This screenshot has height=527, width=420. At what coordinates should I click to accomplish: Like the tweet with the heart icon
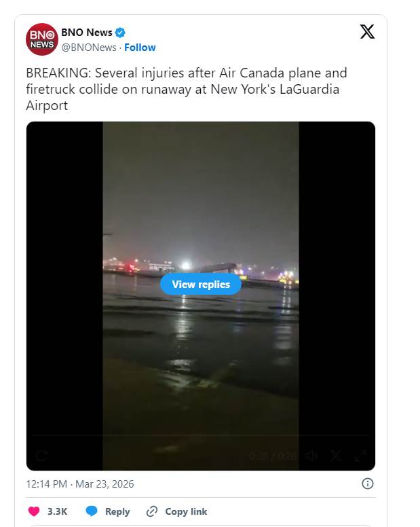34,511
